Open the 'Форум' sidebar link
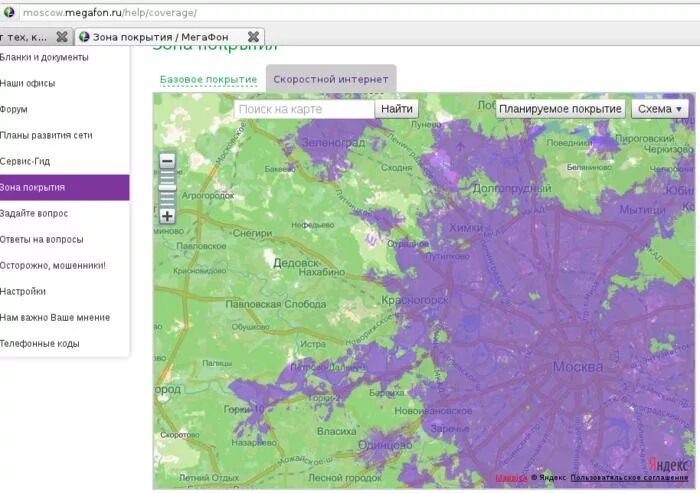Viewport: 700px width, 493px height. click(14, 109)
